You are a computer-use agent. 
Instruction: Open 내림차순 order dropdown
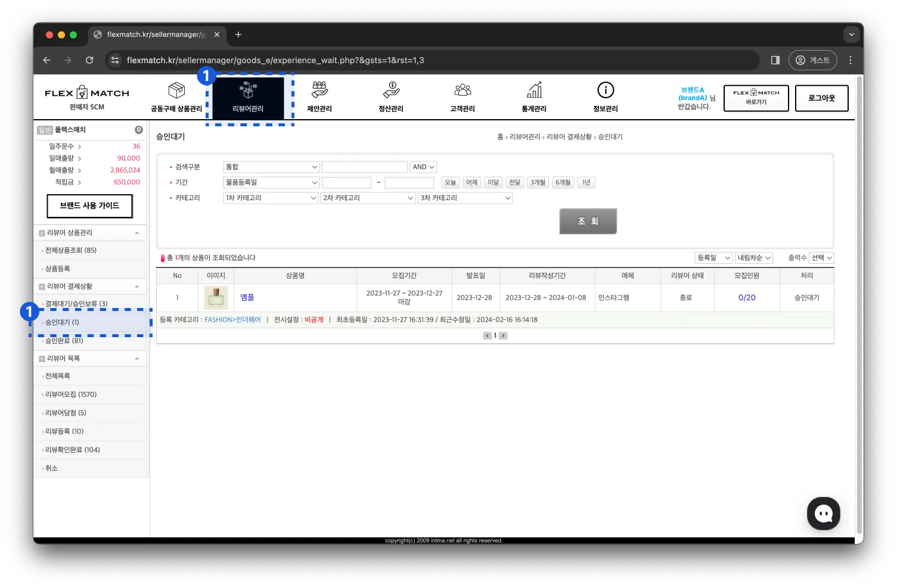click(754, 258)
